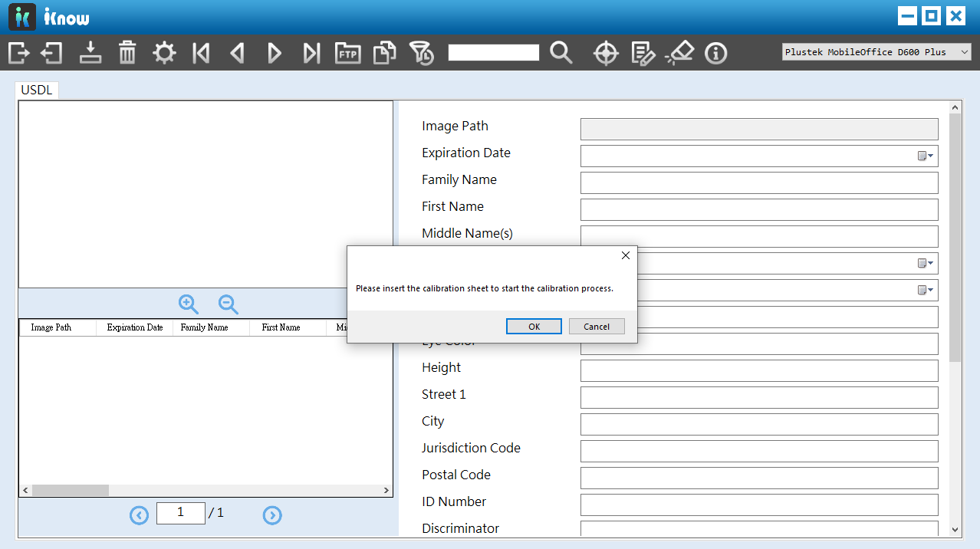Open the info about icon
This screenshot has width=980, height=549.
click(715, 53)
